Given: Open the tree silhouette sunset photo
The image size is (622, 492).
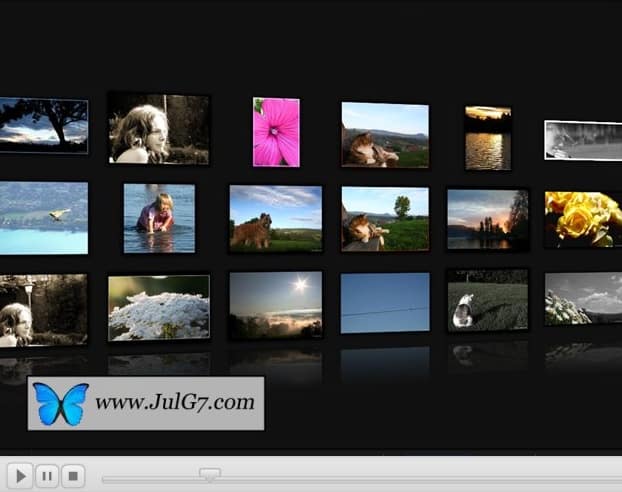Looking at the screenshot, I should click(x=44, y=125).
